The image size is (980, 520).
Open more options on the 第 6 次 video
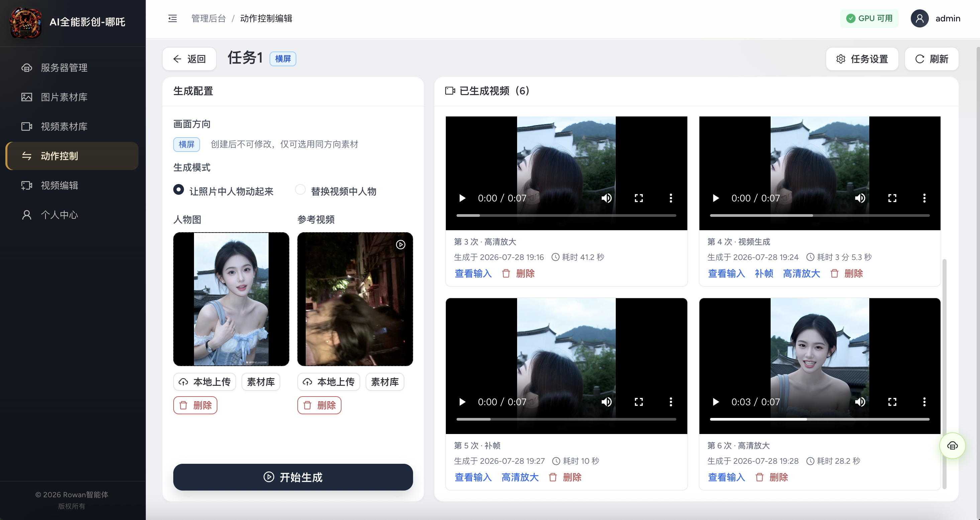(924, 402)
